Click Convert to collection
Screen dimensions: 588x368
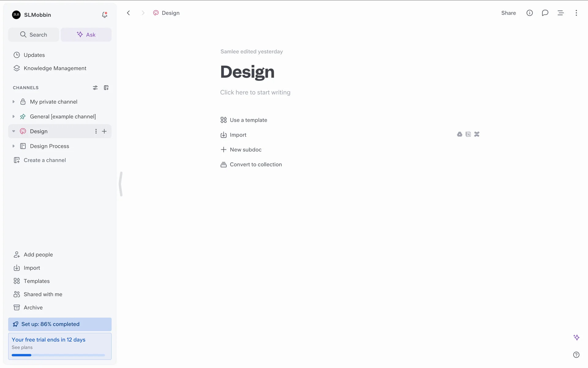point(255,165)
